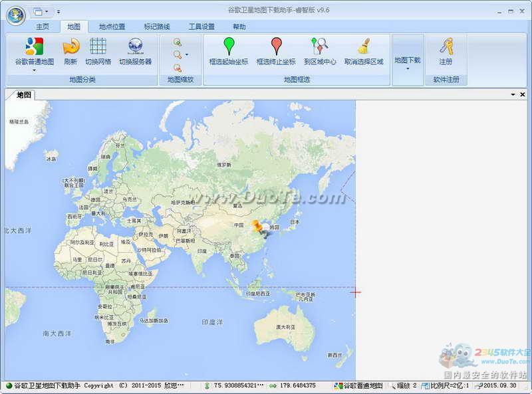Click the 刷新 refresh icon
The height and width of the screenshot is (394, 532).
coord(70,46)
